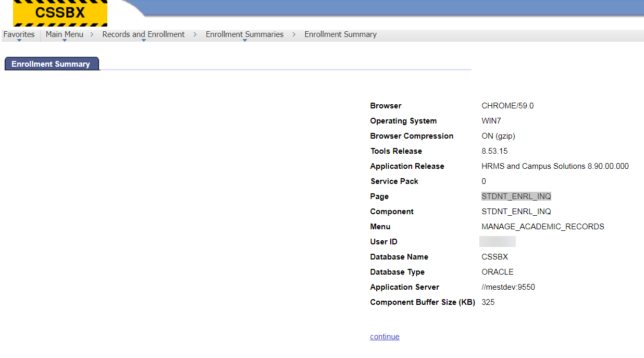Viewport: 644px width, 358px height.
Task: Click the buffer size value 325
Action: pos(488,302)
